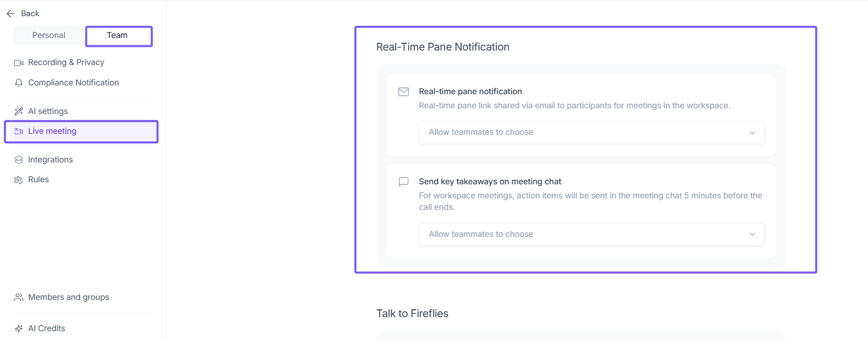Go to Compliance Notification settings
The width and height of the screenshot is (868, 340).
pos(73,83)
